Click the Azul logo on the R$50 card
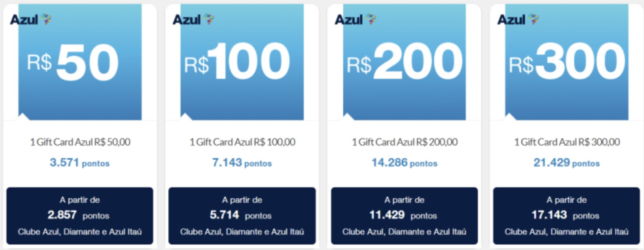Image resolution: width=644 pixels, height=250 pixels. coord(31,19)
